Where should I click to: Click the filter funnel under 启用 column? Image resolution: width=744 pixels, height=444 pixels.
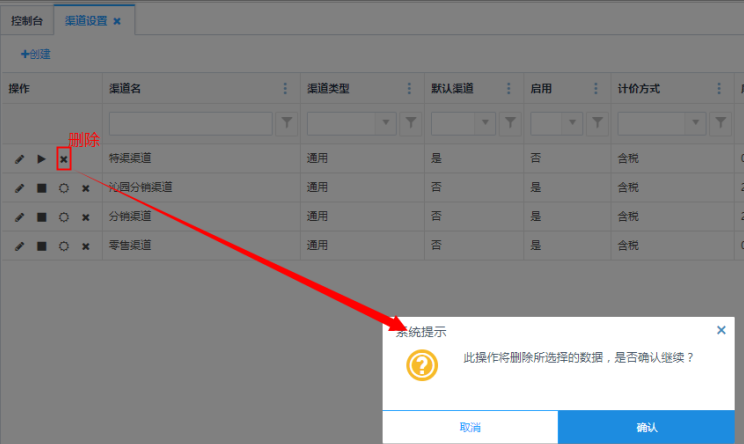tap(597, 123)
